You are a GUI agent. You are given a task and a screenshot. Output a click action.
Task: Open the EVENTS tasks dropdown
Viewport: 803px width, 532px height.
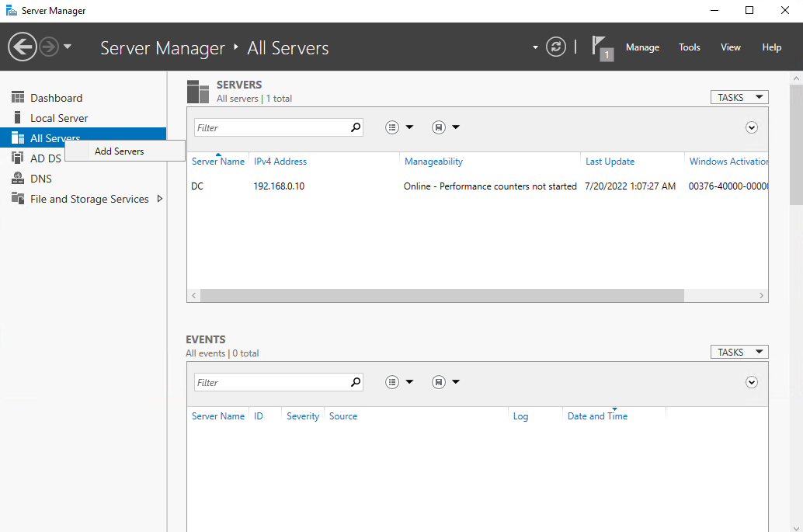tap(739, 351)
